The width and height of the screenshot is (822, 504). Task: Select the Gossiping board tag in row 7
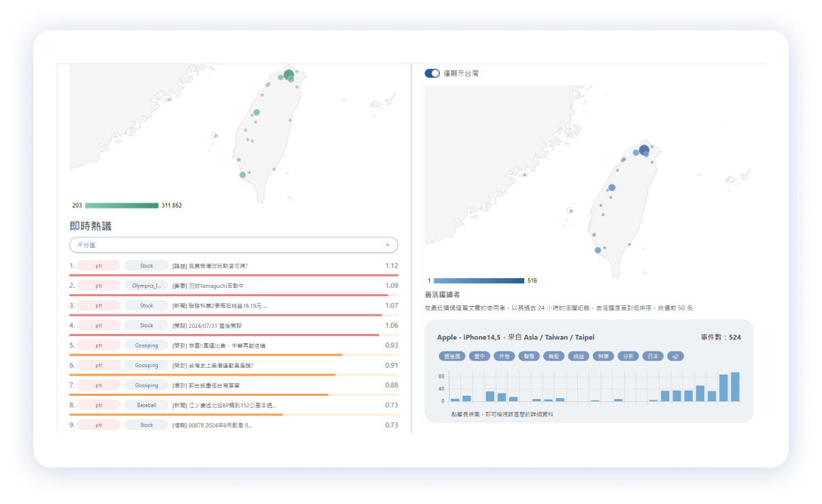[147, 385]
